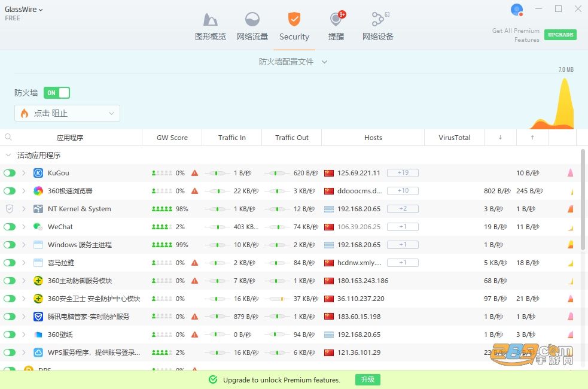Open the 防火墙配置文件 dropdown
588x389 pixels.
293,62
